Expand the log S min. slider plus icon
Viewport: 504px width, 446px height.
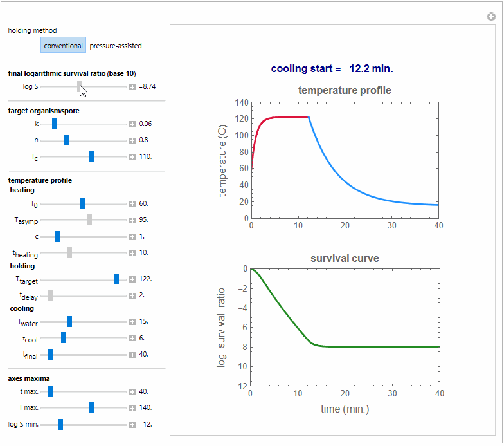(132, 425)
